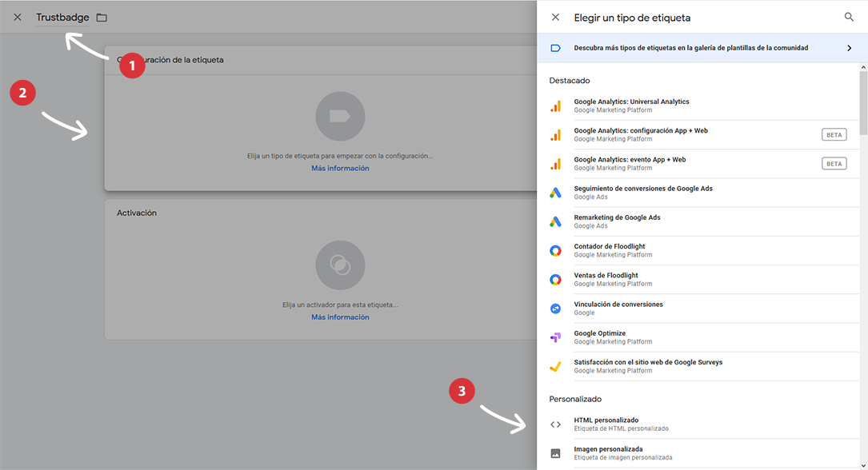Viewport: 868px width, 470px height.
Task: Click the evento App + Web analytics icon
Action: [x=555, y=164]
